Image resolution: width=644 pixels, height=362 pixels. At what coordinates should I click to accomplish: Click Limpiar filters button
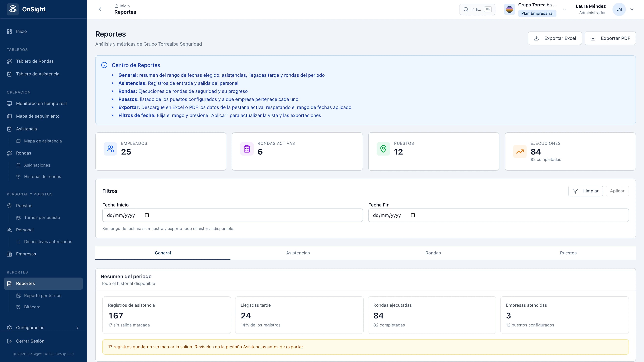(585, 191)
